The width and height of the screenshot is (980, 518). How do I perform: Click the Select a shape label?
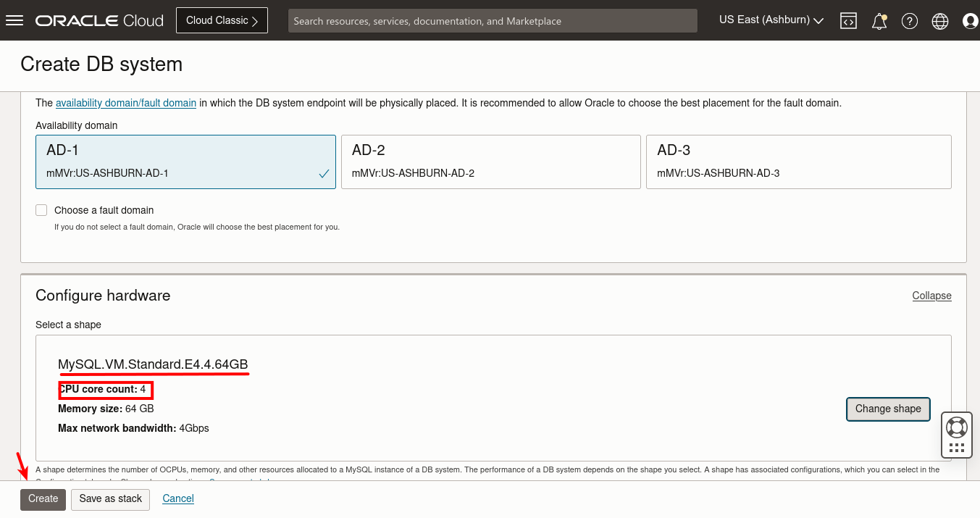pos(68,325)
